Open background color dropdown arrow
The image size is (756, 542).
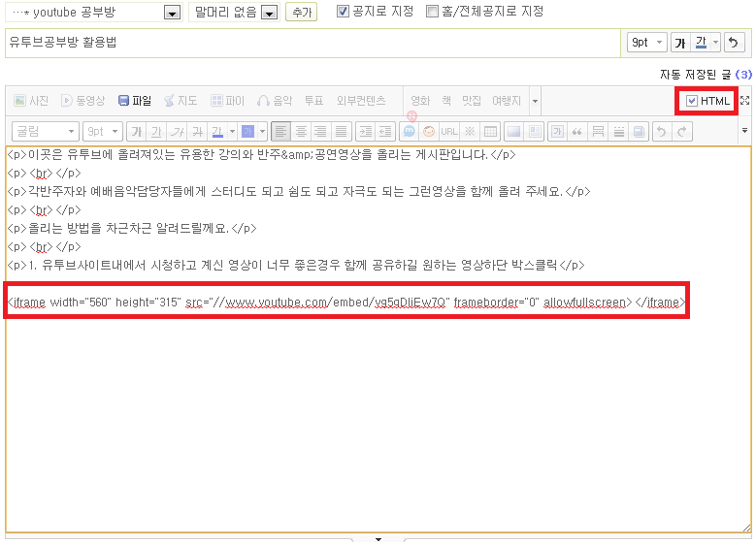(x=263, y=132)
